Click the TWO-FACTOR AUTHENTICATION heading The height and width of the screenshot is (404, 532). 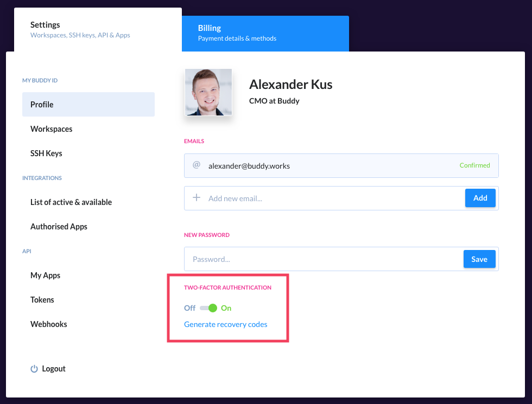(227, 287)
